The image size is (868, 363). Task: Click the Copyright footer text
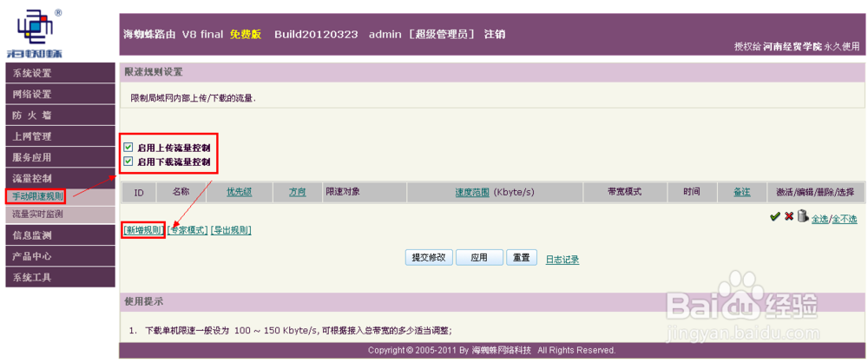point(492,350)
